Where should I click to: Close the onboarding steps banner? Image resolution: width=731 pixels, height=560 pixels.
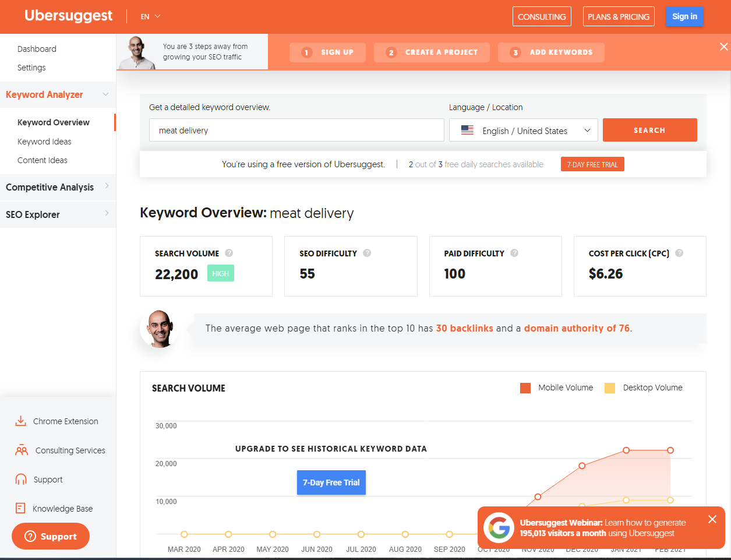pos(723,47)
